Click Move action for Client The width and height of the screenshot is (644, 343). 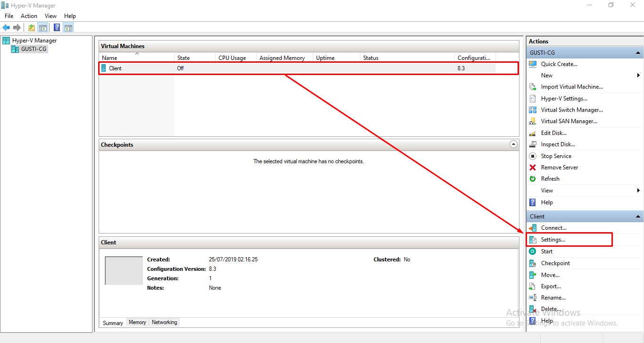[x=550, y=275]
